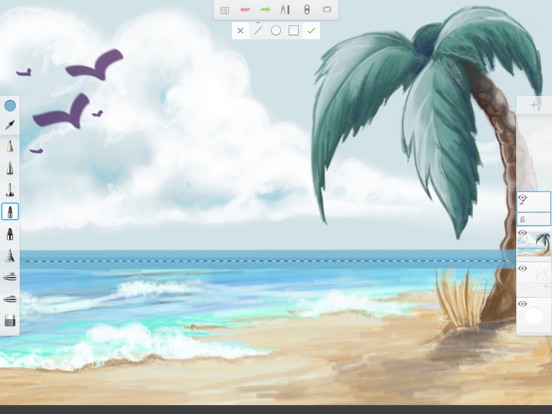This screenshot has height=414, width=552.
Task: Select the line shape tool
Action: tap(258, 31)
